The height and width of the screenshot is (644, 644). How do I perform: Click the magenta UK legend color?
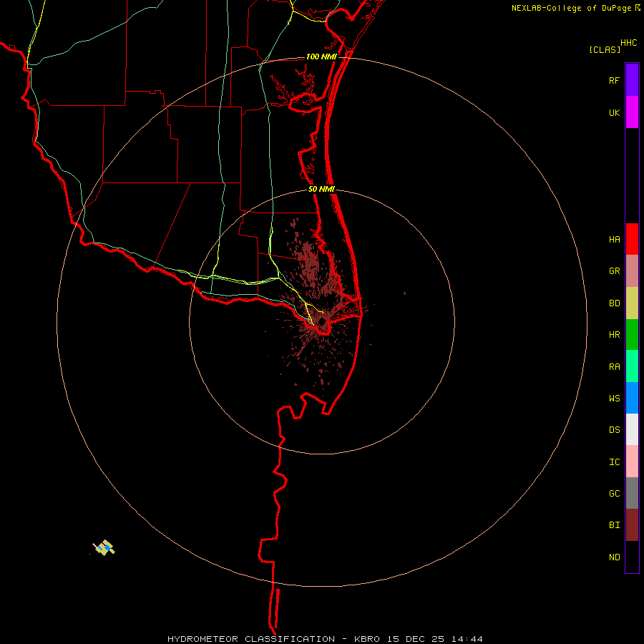632,112
